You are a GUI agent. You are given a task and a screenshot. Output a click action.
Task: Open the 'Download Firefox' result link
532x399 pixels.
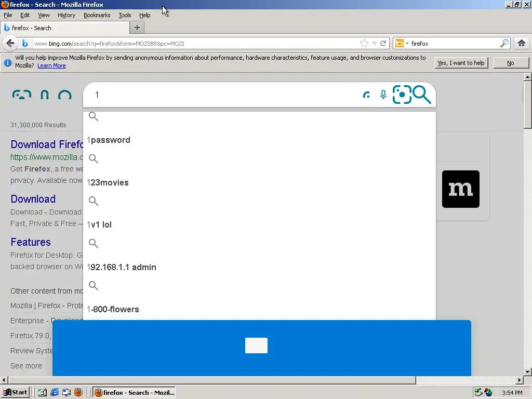(46, 144)
